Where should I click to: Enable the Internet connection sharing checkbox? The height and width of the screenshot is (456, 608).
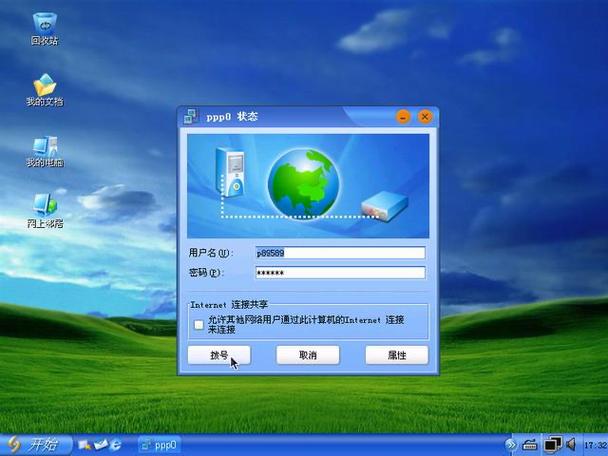pyautogui.click(x=199, y=324)
